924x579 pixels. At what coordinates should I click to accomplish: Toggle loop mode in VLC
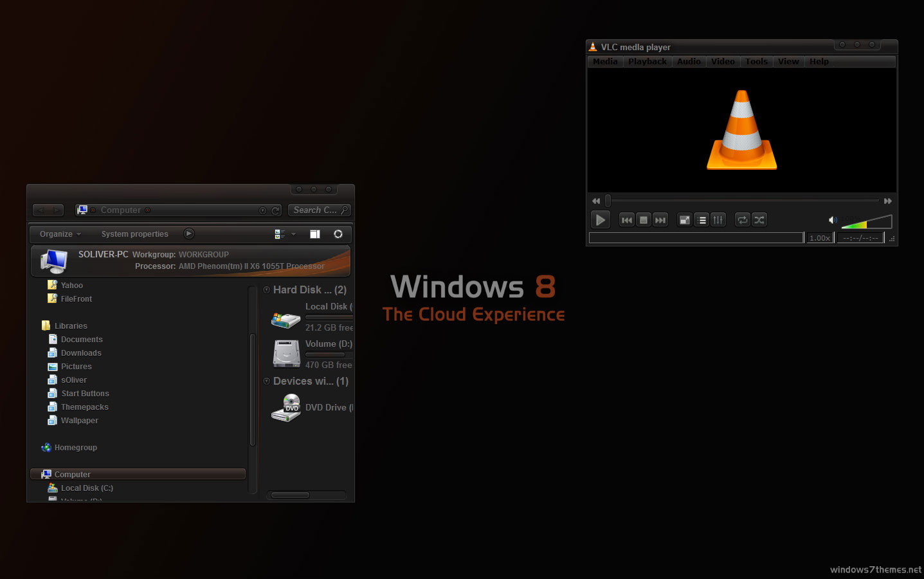(x=743, y=220)
